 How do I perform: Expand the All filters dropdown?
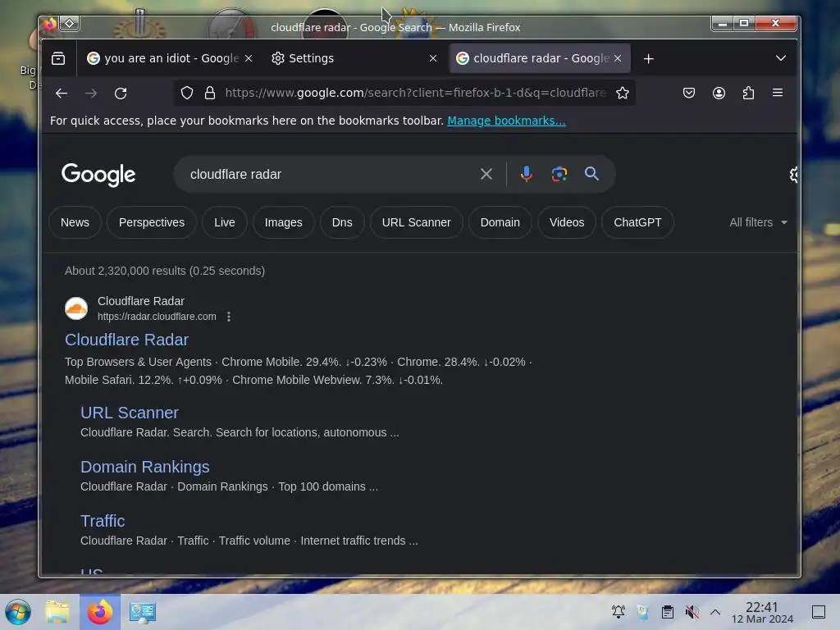[x=758, y=222]
